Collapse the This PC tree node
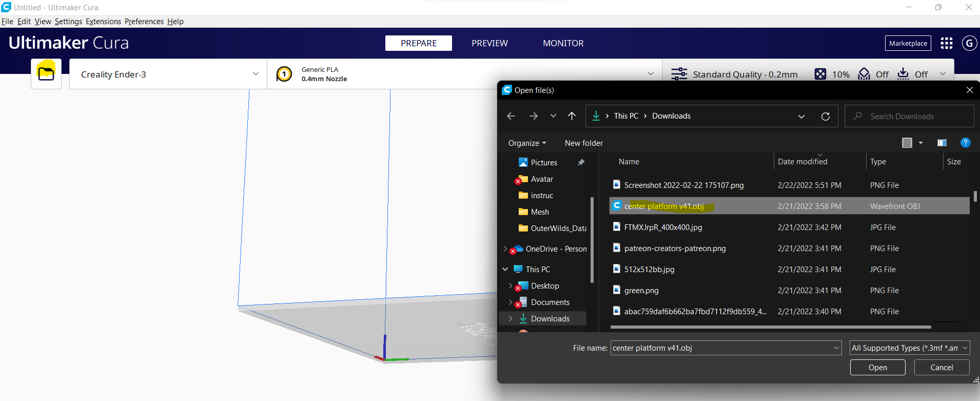Image resolution: width=980 pixels, height=401 pixels. click(x=505, y=269)
